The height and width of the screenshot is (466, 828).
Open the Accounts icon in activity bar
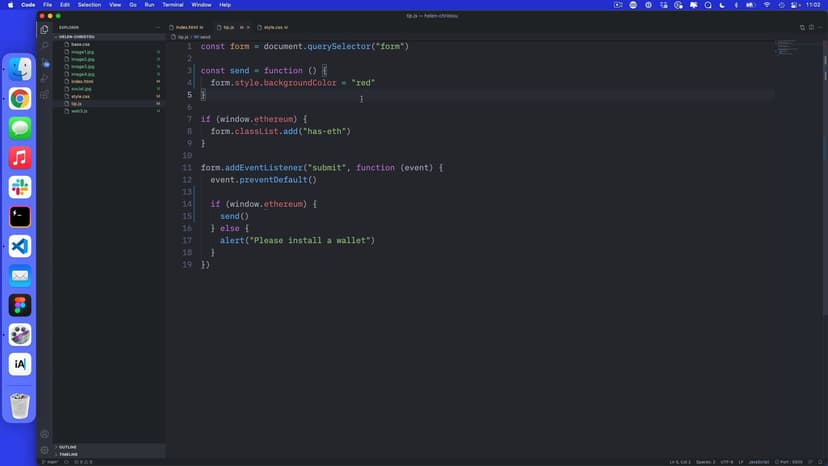pos(45,434)
